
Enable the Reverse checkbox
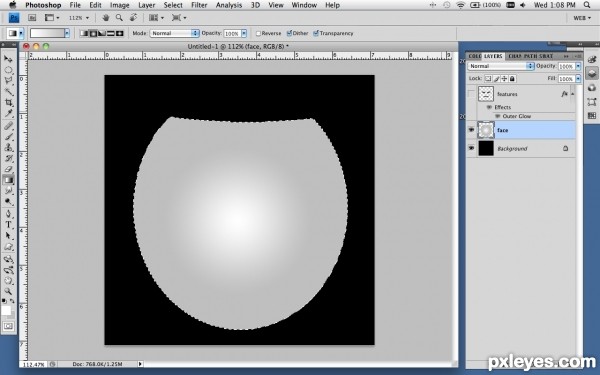coord(258,33)
